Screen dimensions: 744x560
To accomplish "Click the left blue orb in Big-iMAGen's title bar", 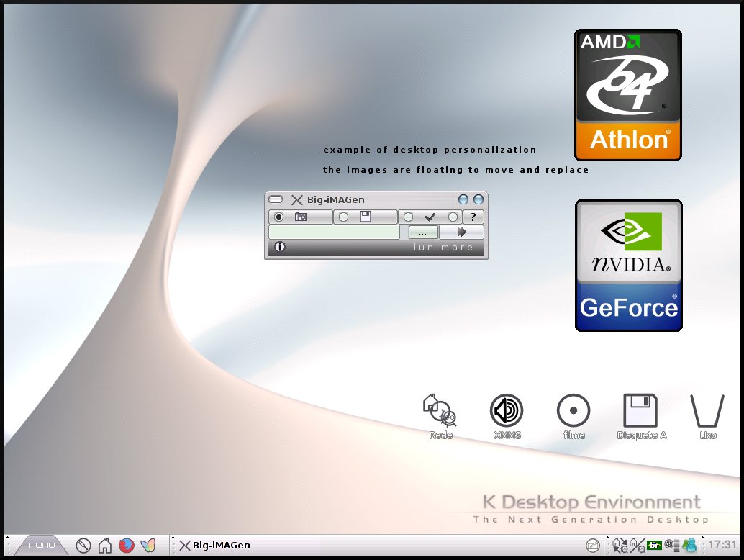I will [x=463, y=199].
